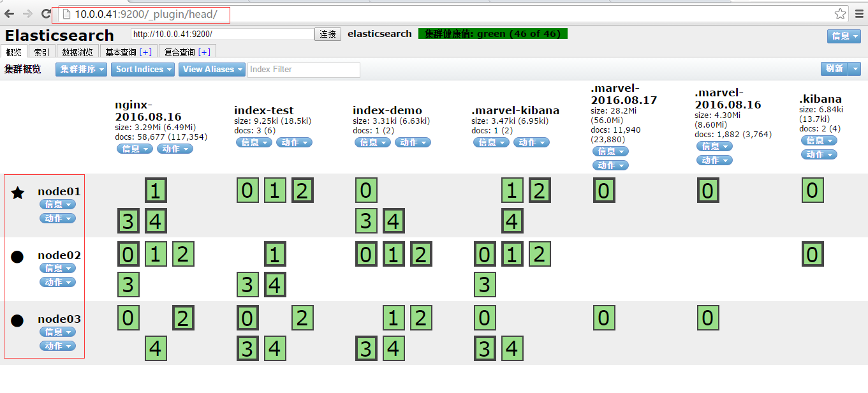868x393 pixels.
Task: Switch to the 索引 tab
Action: [42, 52]
